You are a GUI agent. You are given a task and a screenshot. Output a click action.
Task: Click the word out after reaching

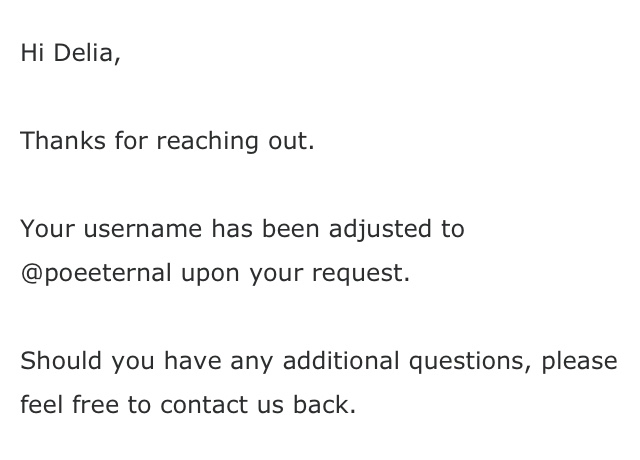tap(290, 141)
